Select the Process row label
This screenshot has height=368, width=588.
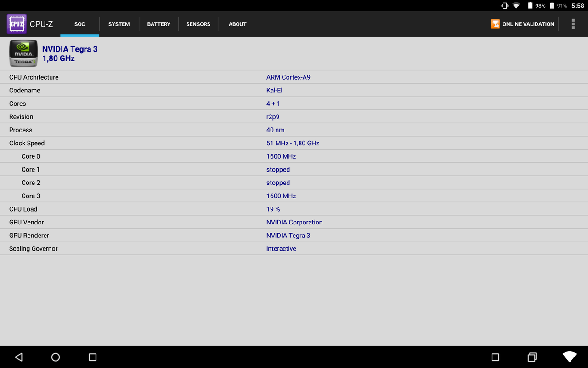click(21, 130)
